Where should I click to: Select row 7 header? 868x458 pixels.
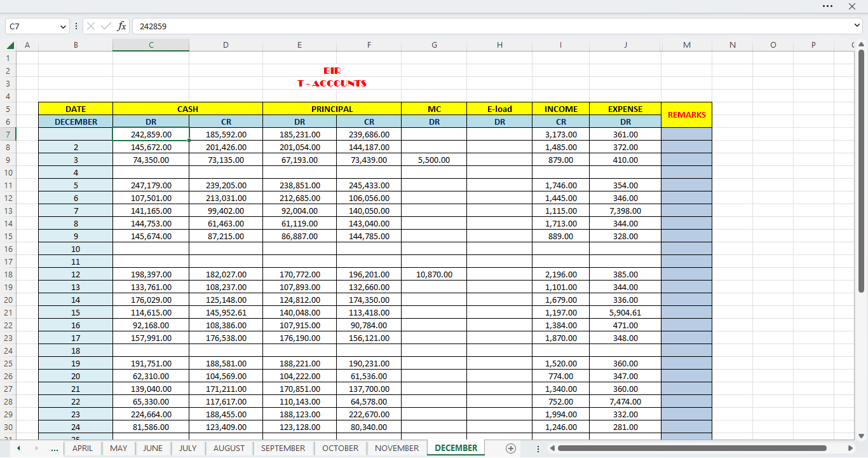[x=8, y=134]
